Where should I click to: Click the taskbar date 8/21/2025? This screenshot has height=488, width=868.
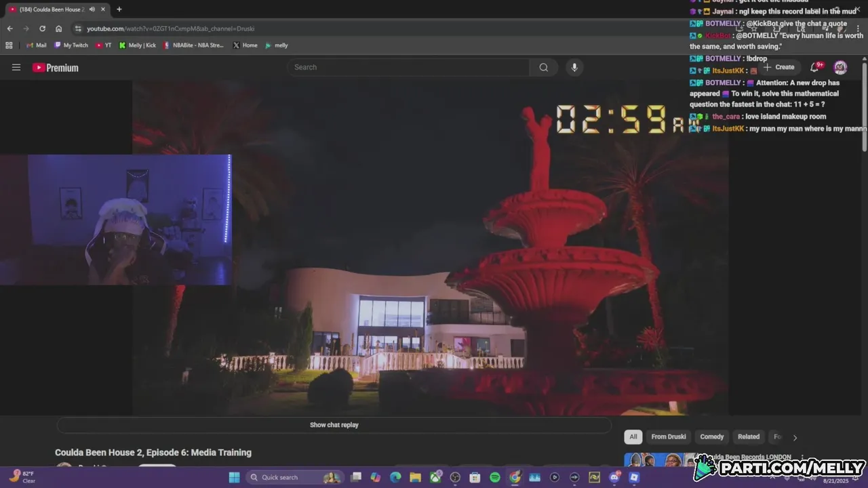coord(835,481)
